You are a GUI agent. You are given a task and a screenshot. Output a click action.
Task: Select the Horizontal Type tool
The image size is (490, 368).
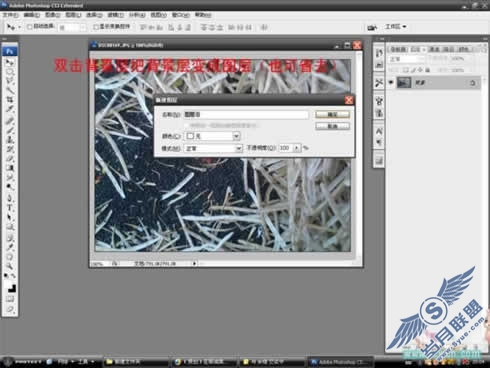(x=10, y=208)
